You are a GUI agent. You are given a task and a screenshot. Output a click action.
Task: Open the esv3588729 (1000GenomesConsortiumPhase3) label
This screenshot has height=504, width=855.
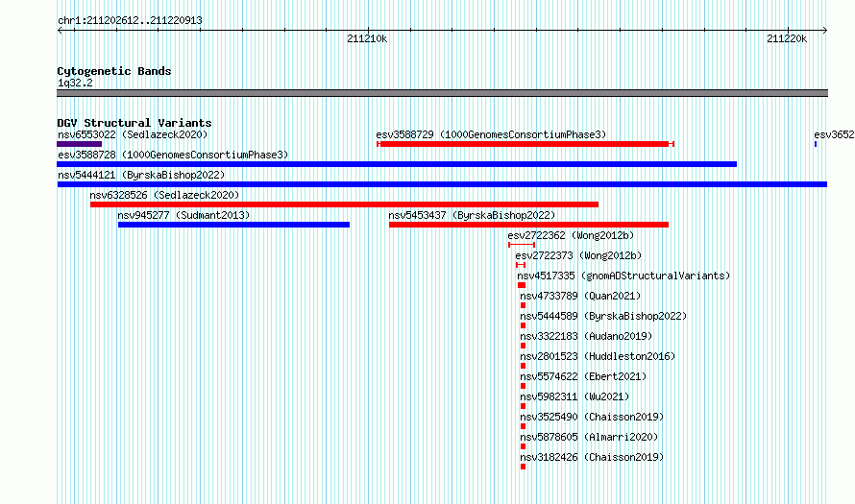[x=491, y=134]
